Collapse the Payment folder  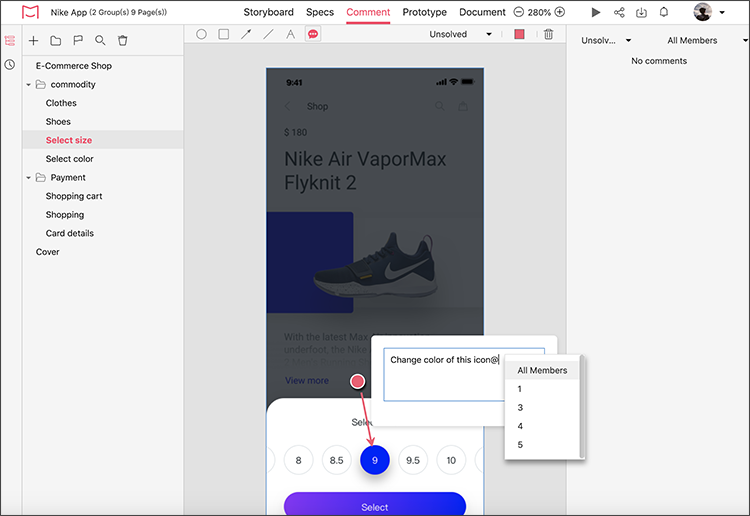click(x=29, y=178)
